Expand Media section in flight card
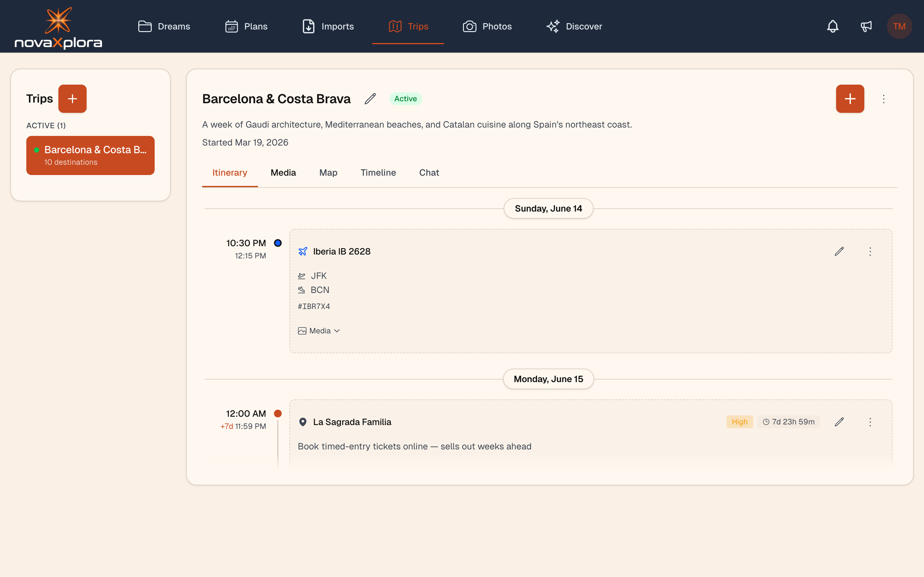Viewport: 924px width, 577px height. point(319,331)
